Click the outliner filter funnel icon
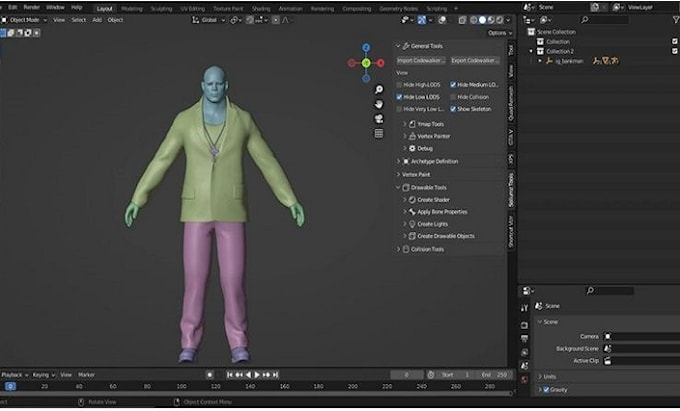Viewport: 680px width, 411px height. (x=676, y=20)
